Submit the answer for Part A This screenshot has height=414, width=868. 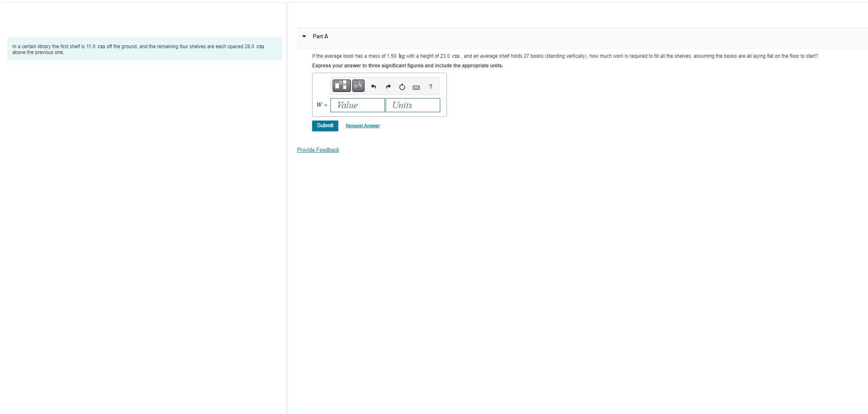coord(325,126)
